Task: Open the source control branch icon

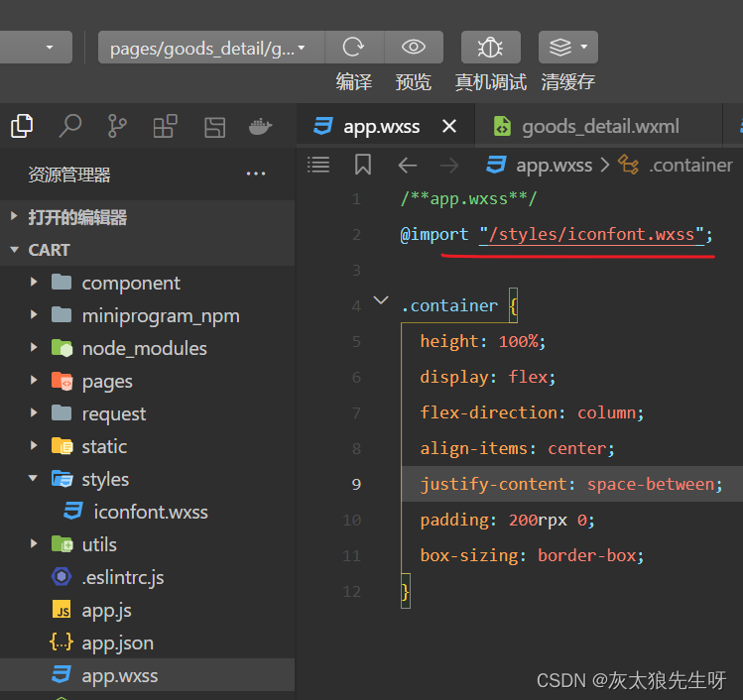Action: pos(117,126)
